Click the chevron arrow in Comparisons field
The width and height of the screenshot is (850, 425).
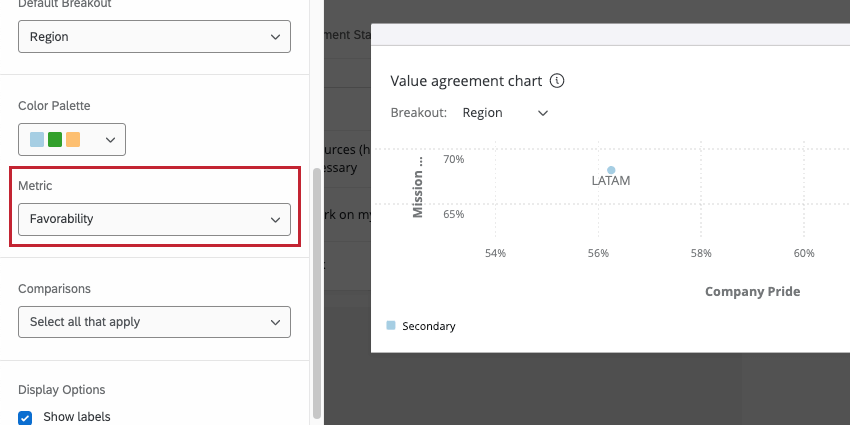[x=275, y=322]
